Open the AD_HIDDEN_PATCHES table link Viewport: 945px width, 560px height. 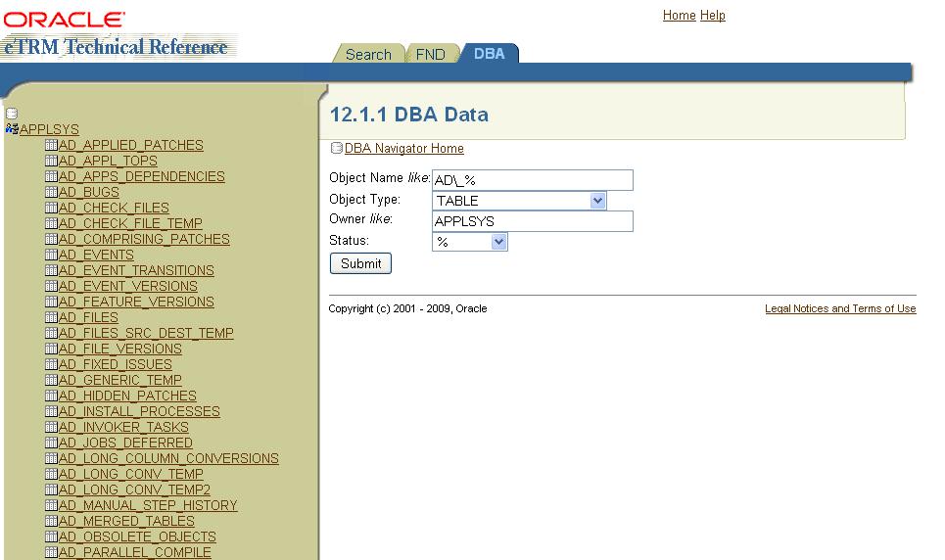[127, 397]
